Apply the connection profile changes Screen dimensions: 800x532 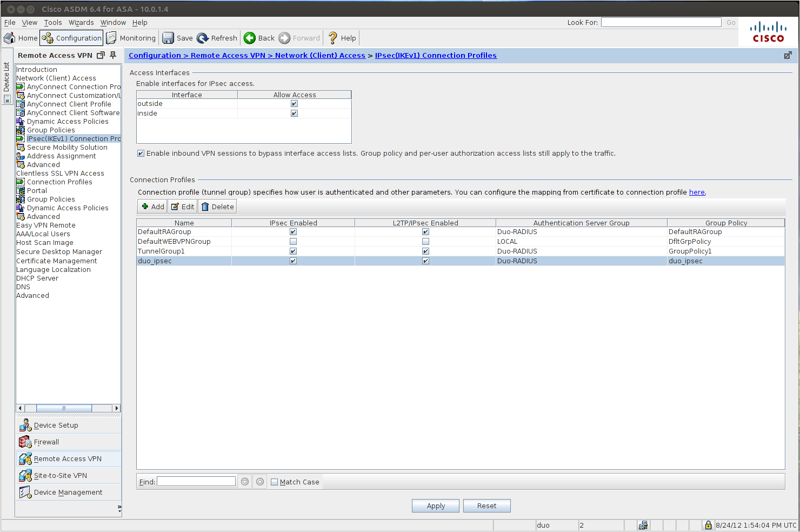pyautogui.click(x=435, y=506)
